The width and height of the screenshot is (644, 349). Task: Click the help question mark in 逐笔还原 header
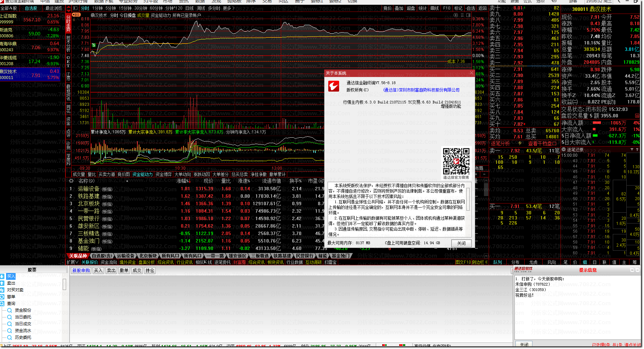coord(637,150)
